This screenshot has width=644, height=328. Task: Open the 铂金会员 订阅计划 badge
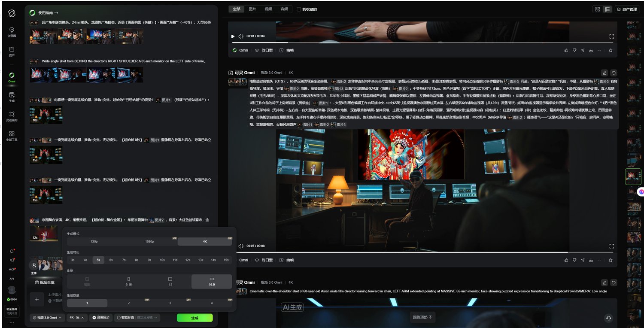click(x=12, y=311)
